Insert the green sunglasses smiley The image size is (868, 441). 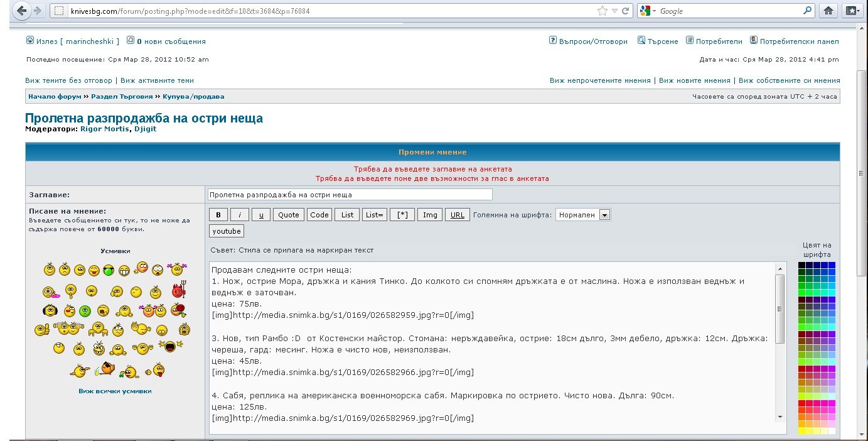click(x=109, y=270)
